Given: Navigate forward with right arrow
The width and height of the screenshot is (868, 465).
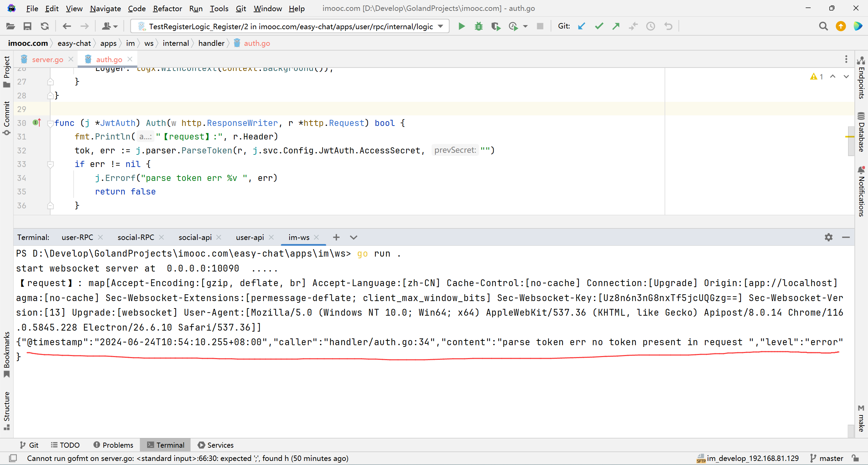Looking at the screenshot, I should click(84, 26).
